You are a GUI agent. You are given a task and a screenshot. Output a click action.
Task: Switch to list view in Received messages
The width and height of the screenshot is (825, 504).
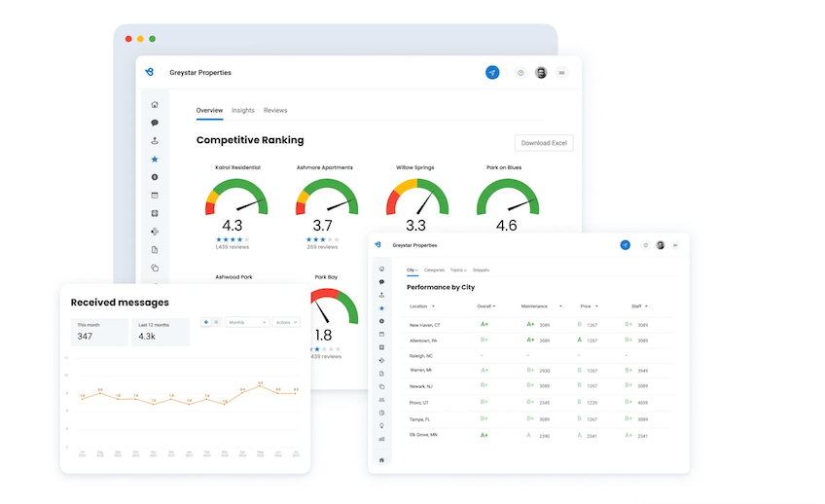click(x=216, y=322)
